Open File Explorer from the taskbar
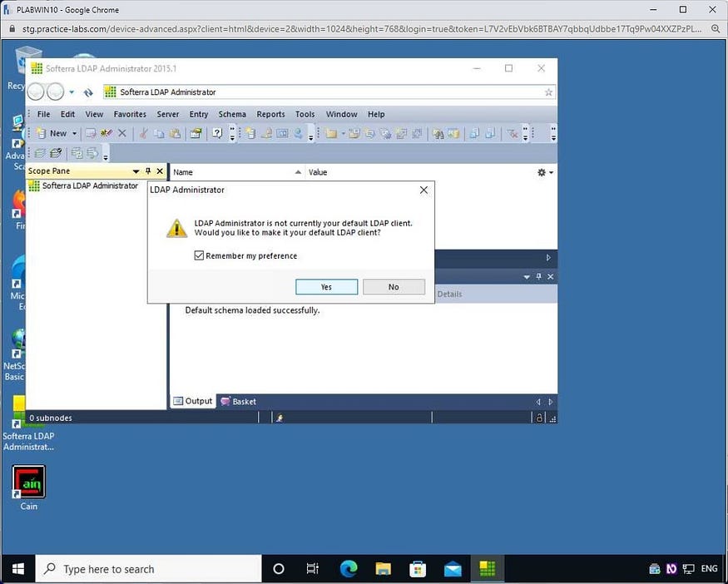 pyautogui.click(x=383, y=569)
